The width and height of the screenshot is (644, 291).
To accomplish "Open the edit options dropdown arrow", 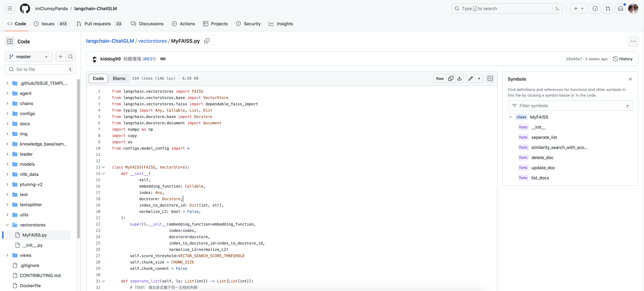I will [479, 78].
